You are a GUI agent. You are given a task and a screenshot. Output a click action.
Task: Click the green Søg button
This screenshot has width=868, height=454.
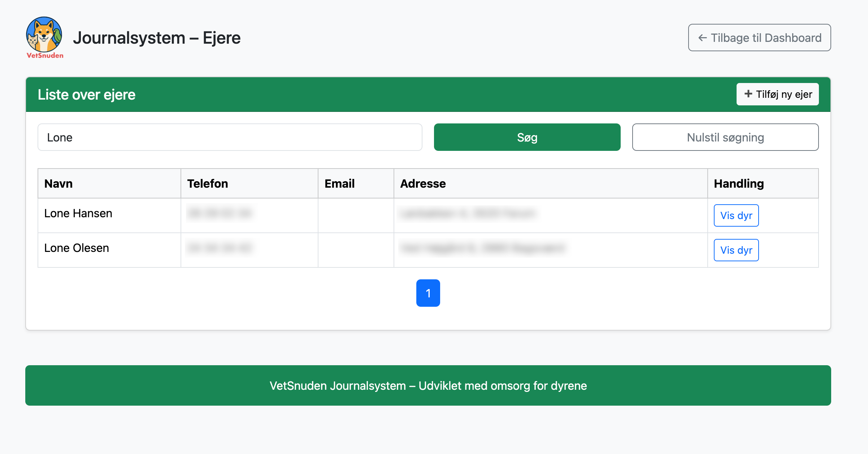(527, 137)
